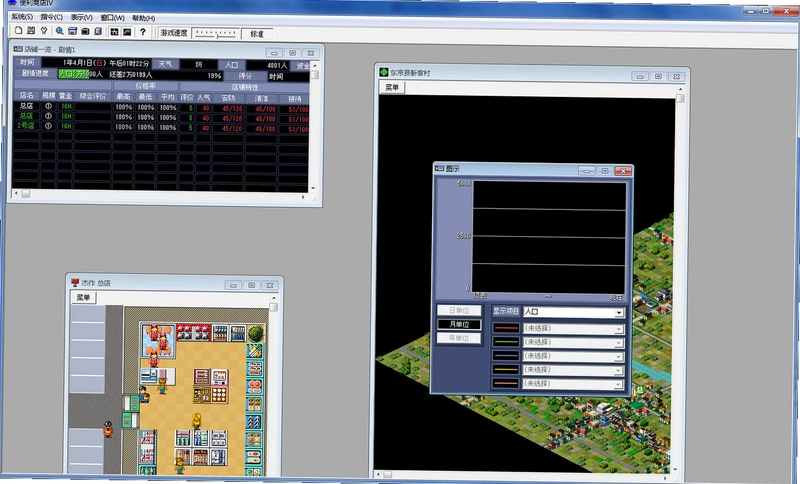
Task: Click the 人气 column header
Action: 204,97
